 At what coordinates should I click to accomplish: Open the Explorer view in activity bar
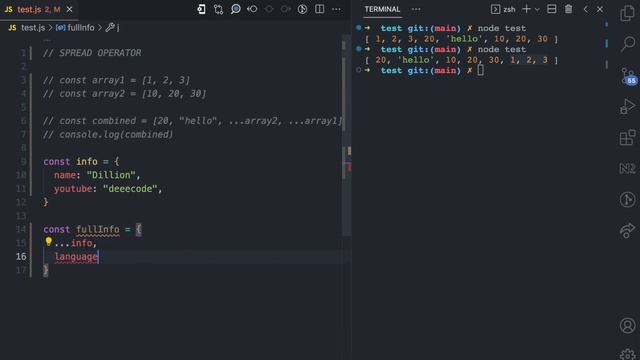(x=627, y=13)
